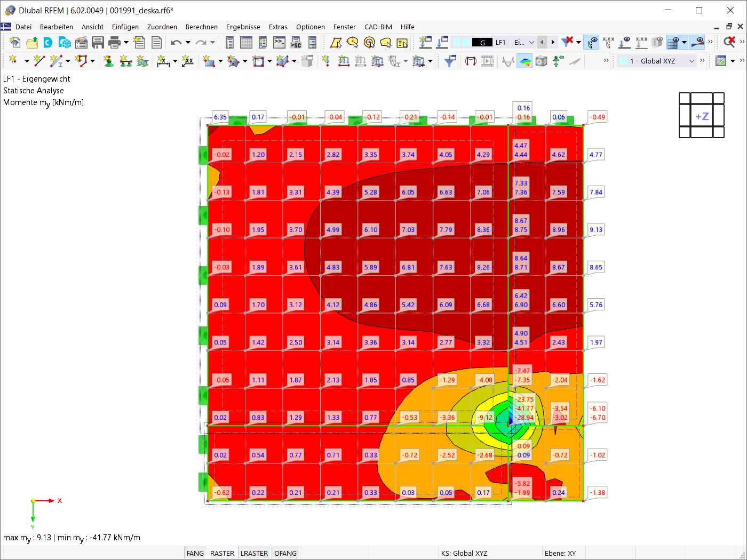Open the CAD-BIM menu

click(378, 27)
